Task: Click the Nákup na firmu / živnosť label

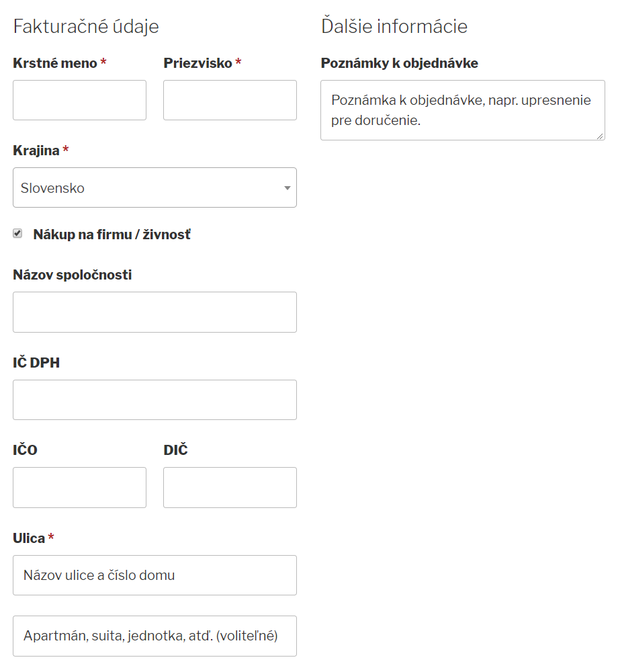Action: [112, 235]
